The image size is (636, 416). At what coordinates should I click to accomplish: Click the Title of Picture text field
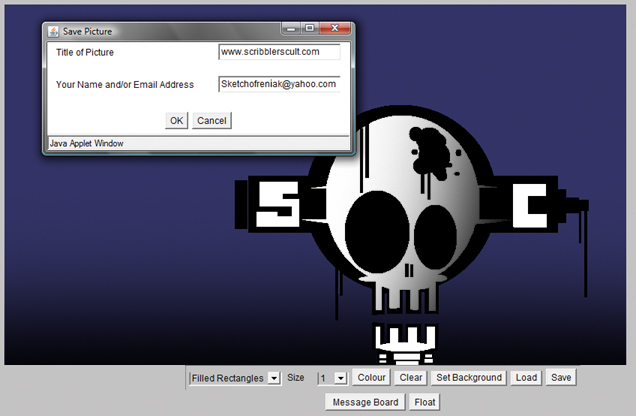pyautogui.click(x=279, y=52)
